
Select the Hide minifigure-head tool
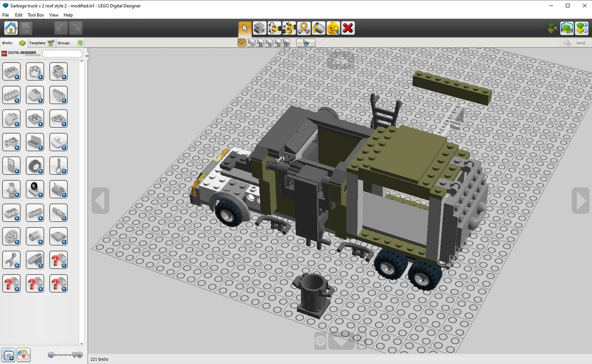(x=333, y=28)
